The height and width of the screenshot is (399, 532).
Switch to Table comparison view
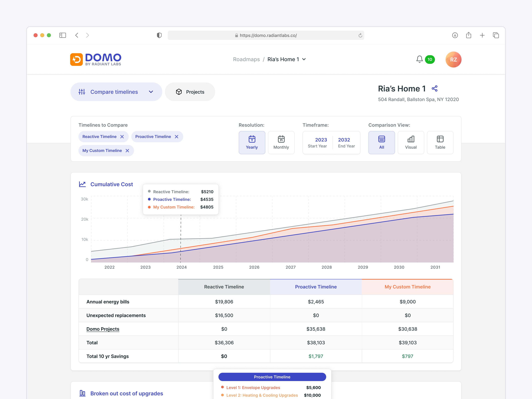point(440,142)
